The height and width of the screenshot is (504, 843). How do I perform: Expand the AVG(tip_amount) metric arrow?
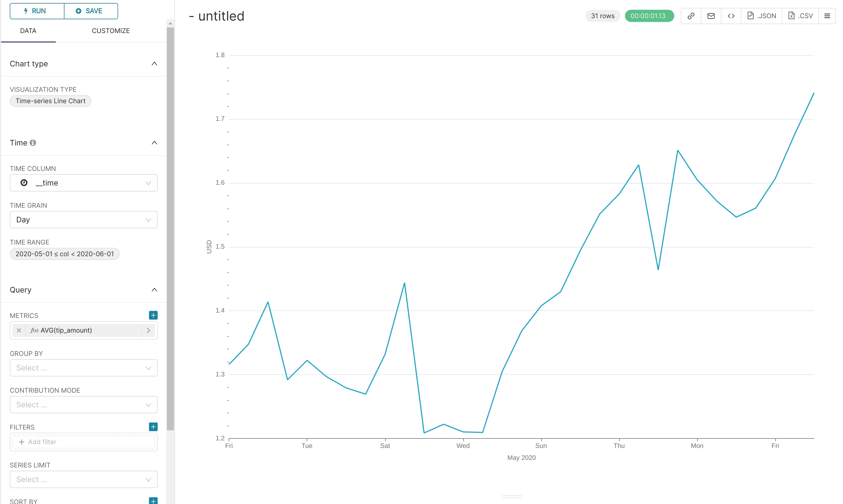(148, 330)
